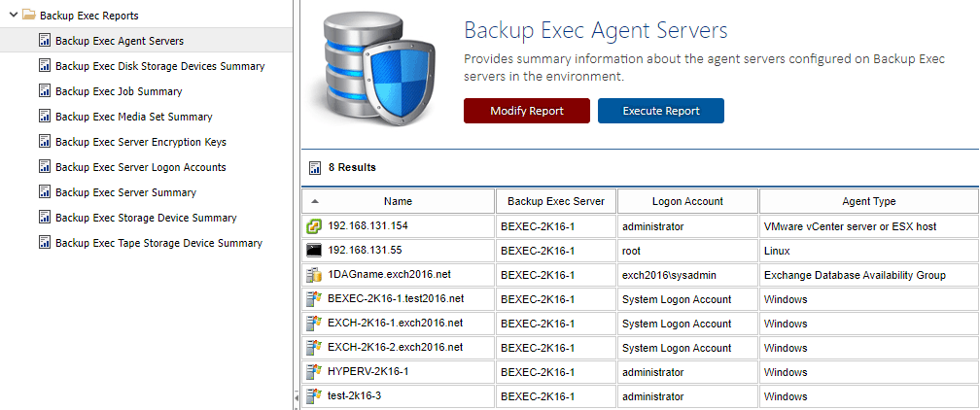The width and height of the screenshot is (980, 410).
Task: Click the exch2016\sysadmin logon account cell
Action: click(687, 276)
